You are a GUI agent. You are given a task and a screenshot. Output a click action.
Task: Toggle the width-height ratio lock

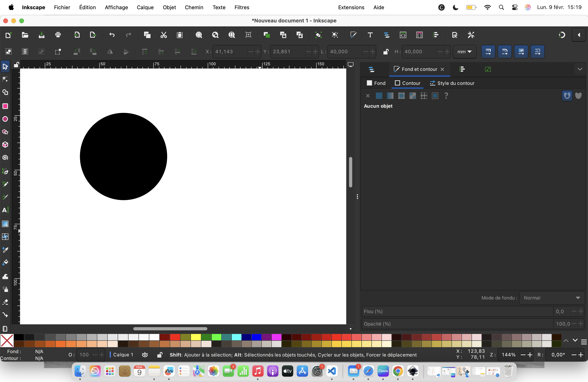pos(386,52)
